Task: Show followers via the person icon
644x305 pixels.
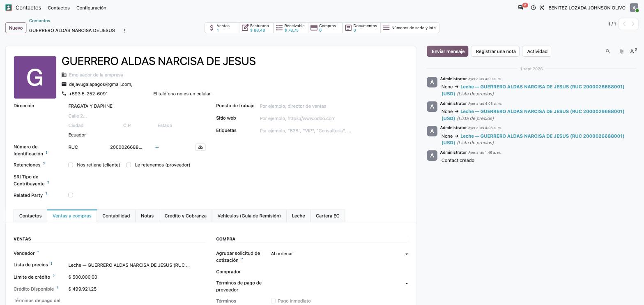Action: [633, 51]
